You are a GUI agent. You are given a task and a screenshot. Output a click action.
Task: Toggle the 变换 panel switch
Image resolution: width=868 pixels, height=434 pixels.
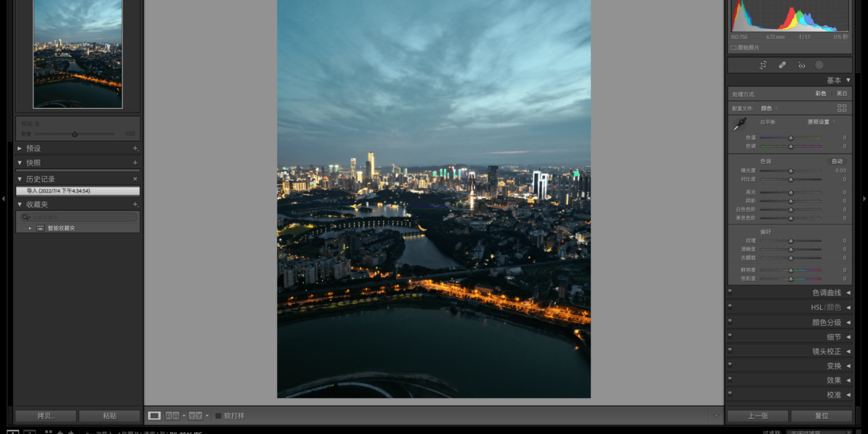pyautogui.click(x=729, y=364)
